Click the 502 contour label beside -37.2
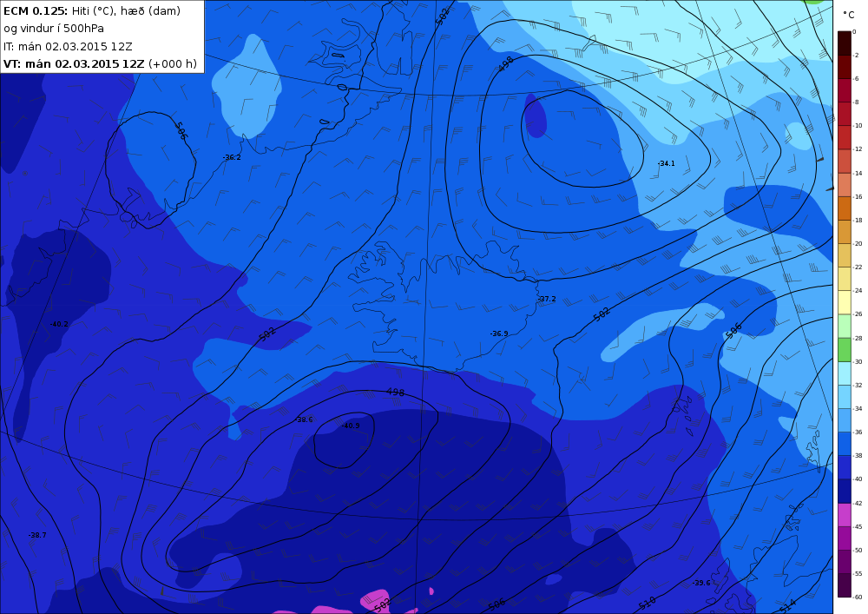This screenshot has height=614, width=868. pos(602,314)
